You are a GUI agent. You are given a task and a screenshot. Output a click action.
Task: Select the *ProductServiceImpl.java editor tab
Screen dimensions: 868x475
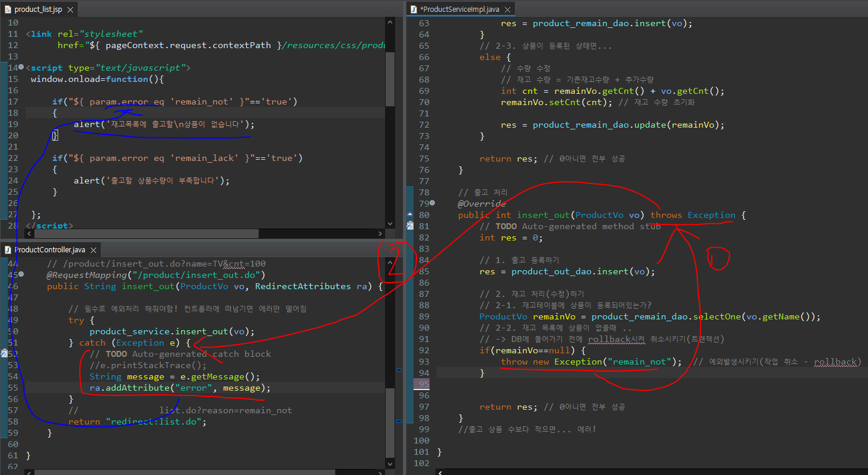(460, 9)
